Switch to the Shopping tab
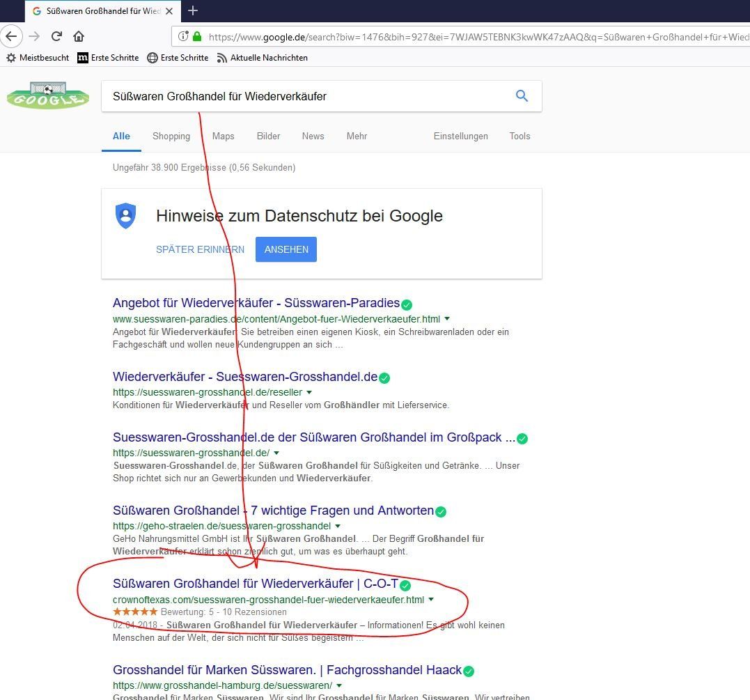This screenshot has height=700, width=750. [x=171, y=136]
